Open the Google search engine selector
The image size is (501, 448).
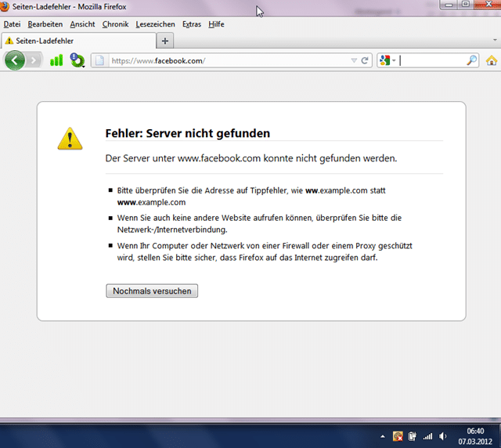point(387,60)
